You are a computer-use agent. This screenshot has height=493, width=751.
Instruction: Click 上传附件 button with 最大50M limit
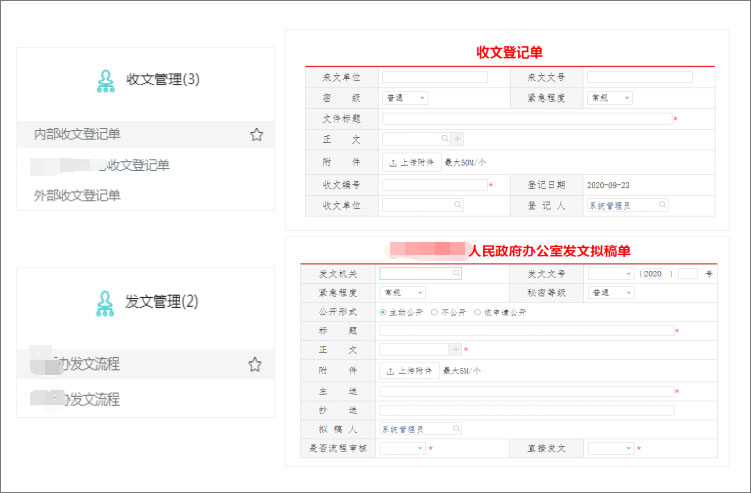412,162
